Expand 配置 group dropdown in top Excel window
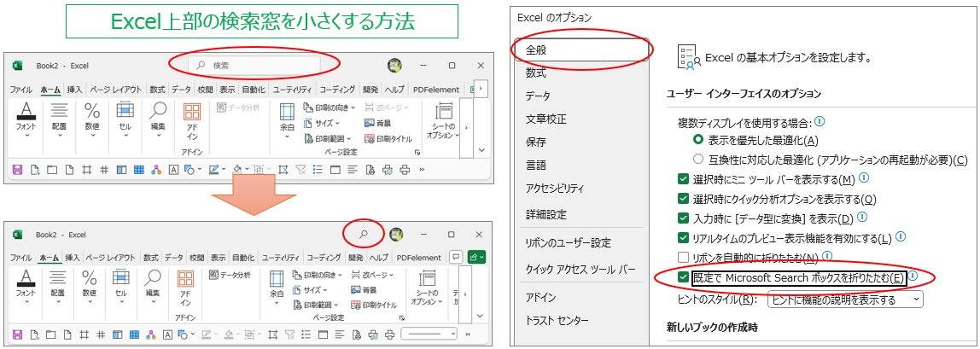The width and height of the screenshot is (980, 349). pos(59,136)
